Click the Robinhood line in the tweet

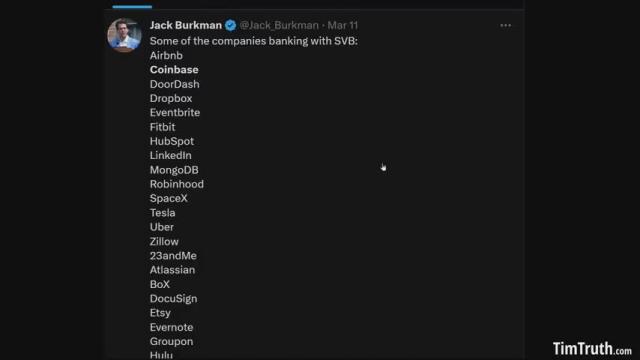coord(177,184)
